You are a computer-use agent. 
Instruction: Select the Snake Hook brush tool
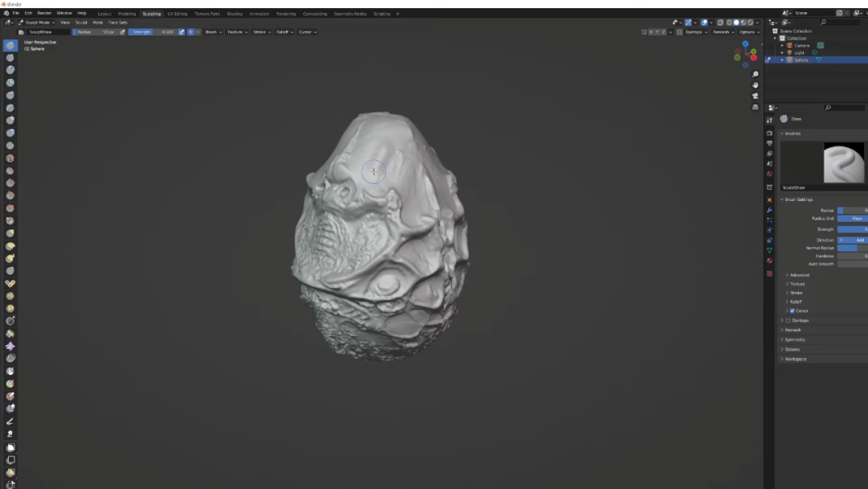[10, 259]
